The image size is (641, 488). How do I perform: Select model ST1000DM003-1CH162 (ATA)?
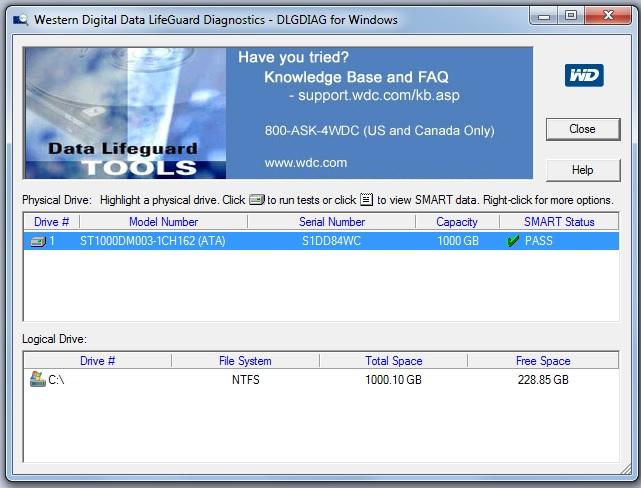(x=152, y=241)
